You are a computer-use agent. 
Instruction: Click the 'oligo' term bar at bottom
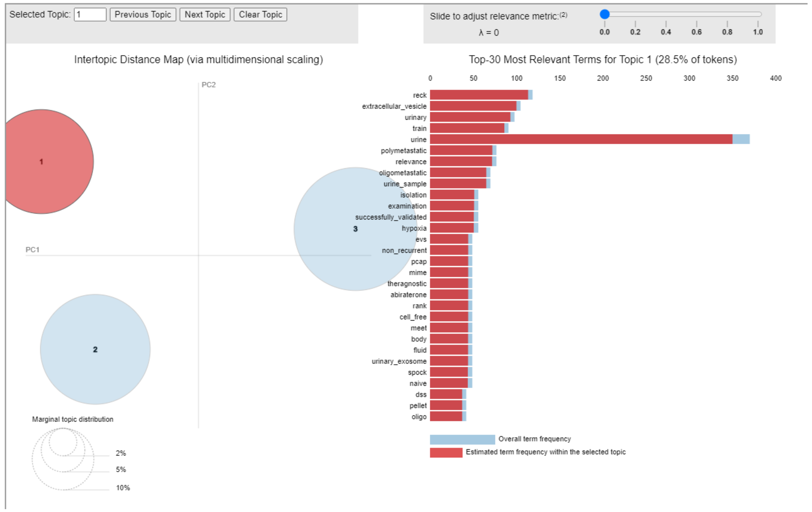point(446,416)
